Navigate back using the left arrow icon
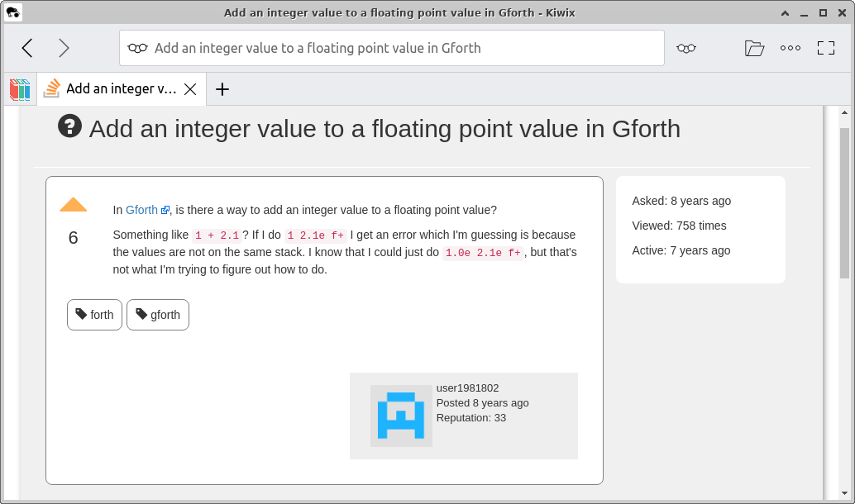Screen dimensions: 855x504 (x=26, y=47)
